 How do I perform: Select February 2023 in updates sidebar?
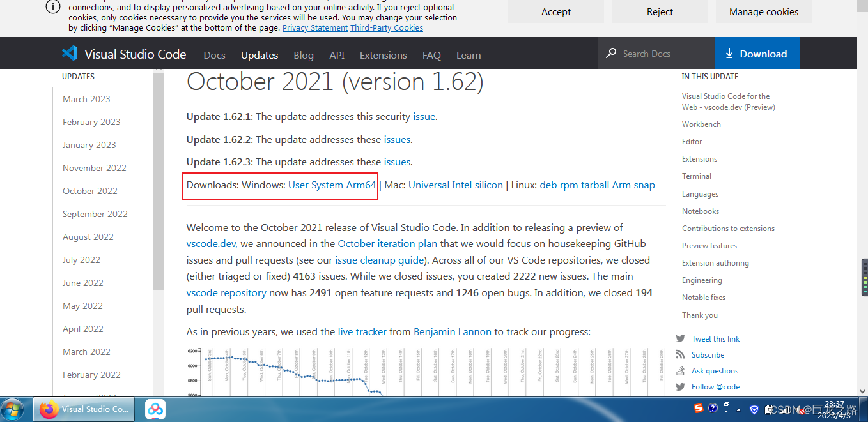coord(91,122)
